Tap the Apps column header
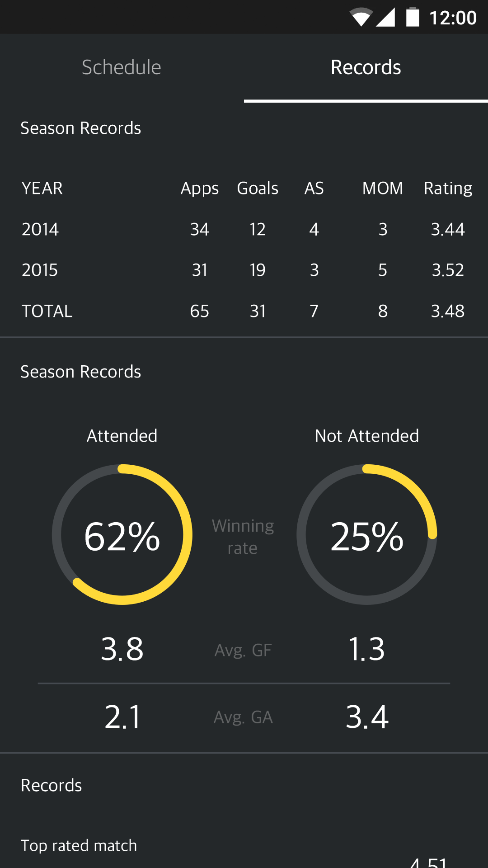Image resolution: width=488 pixels, height=868 pixels. [x=199, y=188]
